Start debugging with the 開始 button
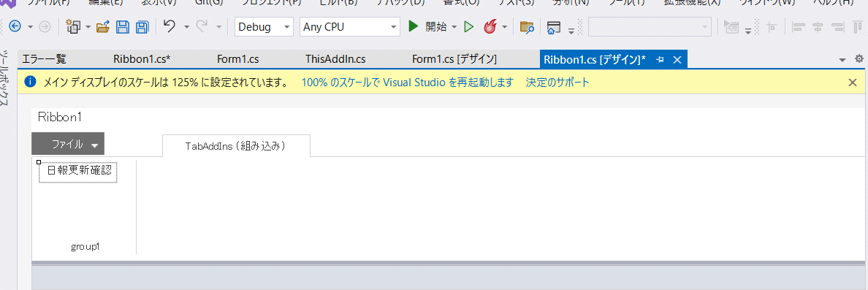This screenshot has height=290, width=868. [x=427, y=26]
